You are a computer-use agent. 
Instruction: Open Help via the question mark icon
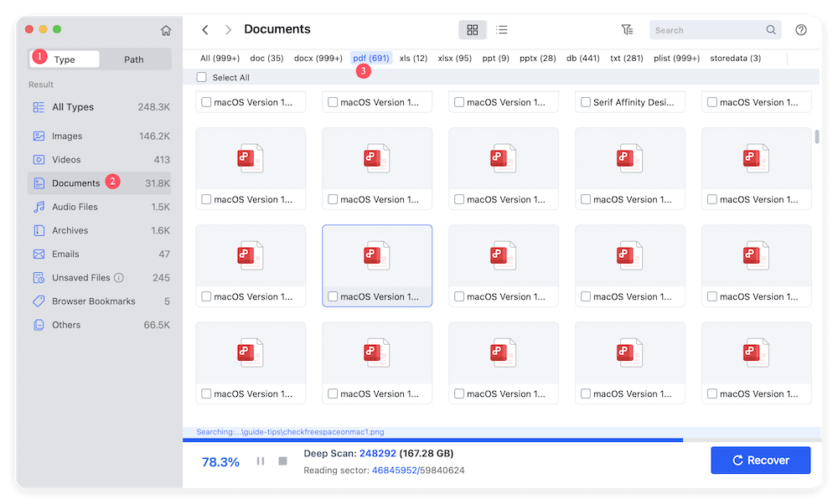(800, 28)
